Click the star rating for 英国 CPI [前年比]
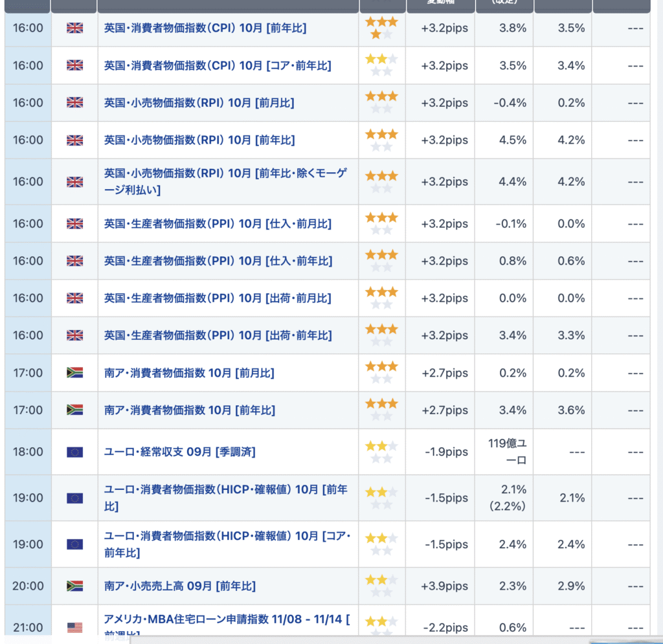 [x=381, y=28]
